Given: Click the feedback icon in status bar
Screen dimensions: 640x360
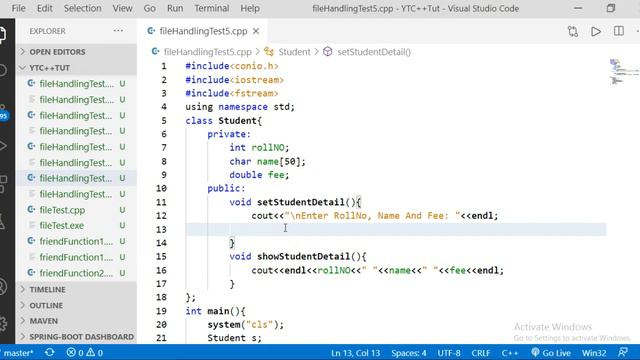Looking at the screenshot, I should pyautogui.click(x=623, y=353).
